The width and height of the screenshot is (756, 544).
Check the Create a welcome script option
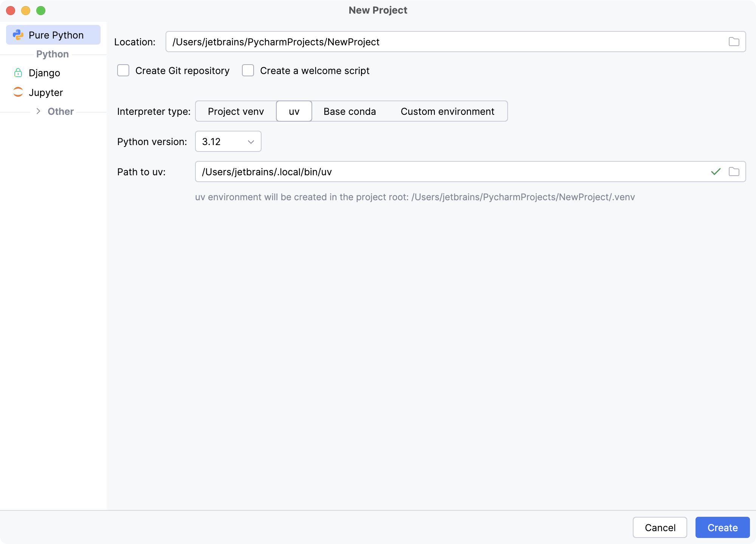[x=248, y=70]
